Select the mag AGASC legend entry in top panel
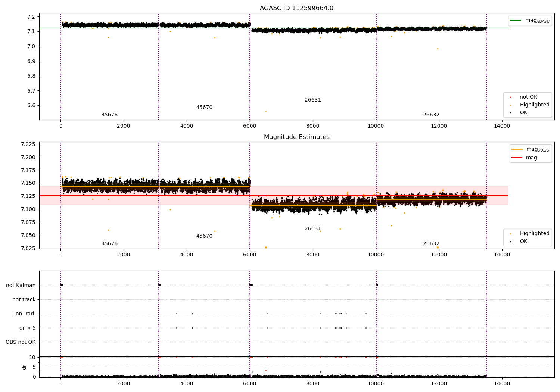Viewport: 560px width, 392px height. tap(530, 21)
